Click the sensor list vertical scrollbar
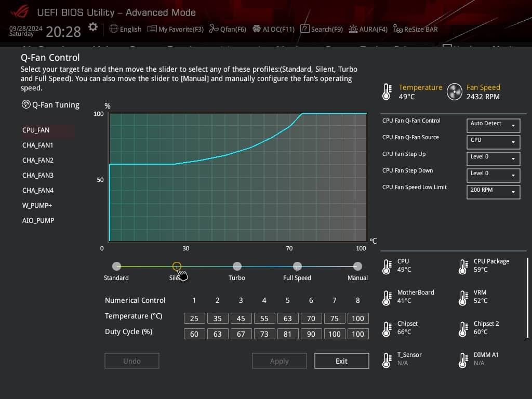 528,298
